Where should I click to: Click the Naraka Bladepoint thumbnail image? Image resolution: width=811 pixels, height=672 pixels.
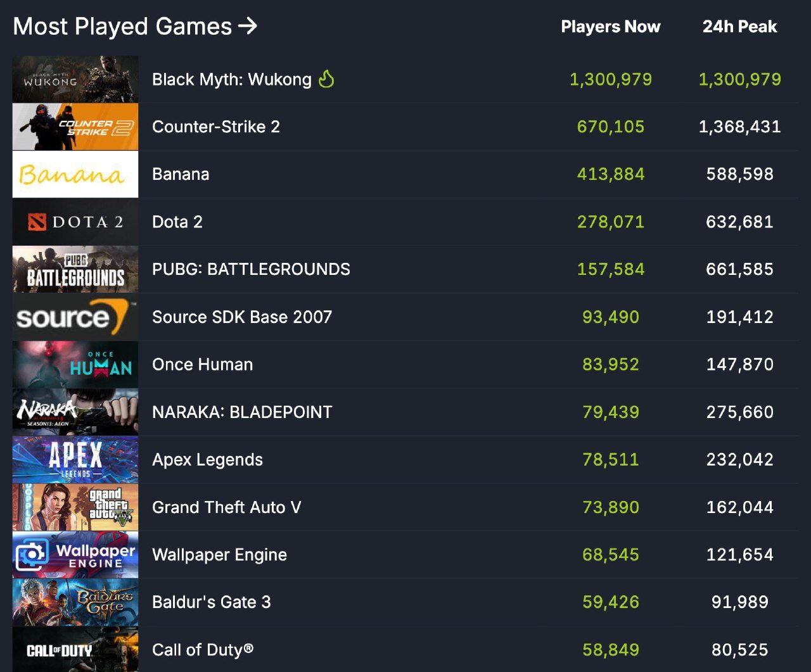[x=75, y=412]
